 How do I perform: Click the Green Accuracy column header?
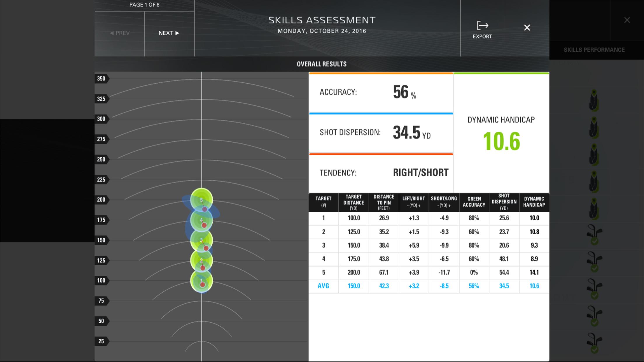pos(474,202)
